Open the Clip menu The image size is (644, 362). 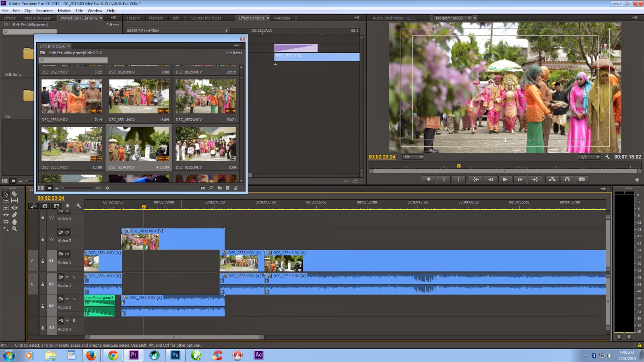pyautogui.click(x=28, y=10)
